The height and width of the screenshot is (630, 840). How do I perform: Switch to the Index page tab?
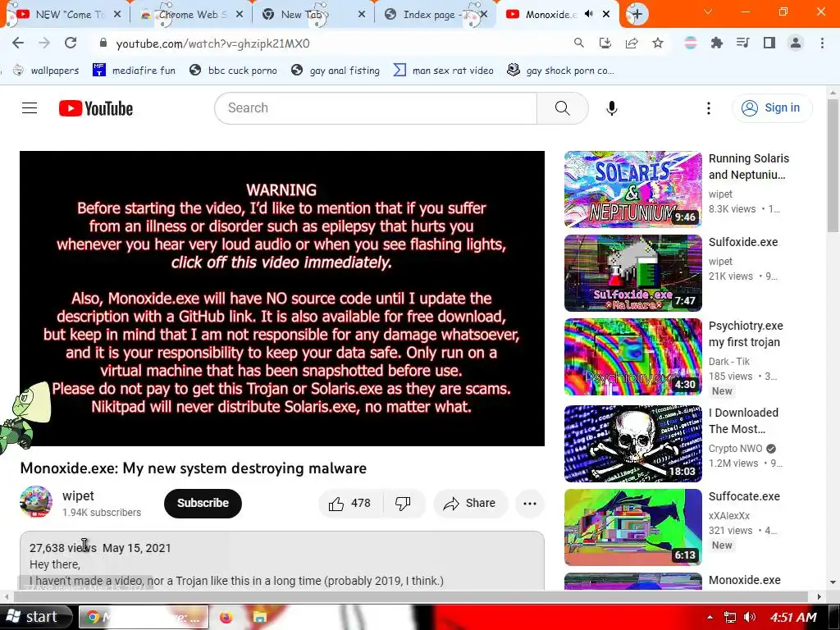435,15
